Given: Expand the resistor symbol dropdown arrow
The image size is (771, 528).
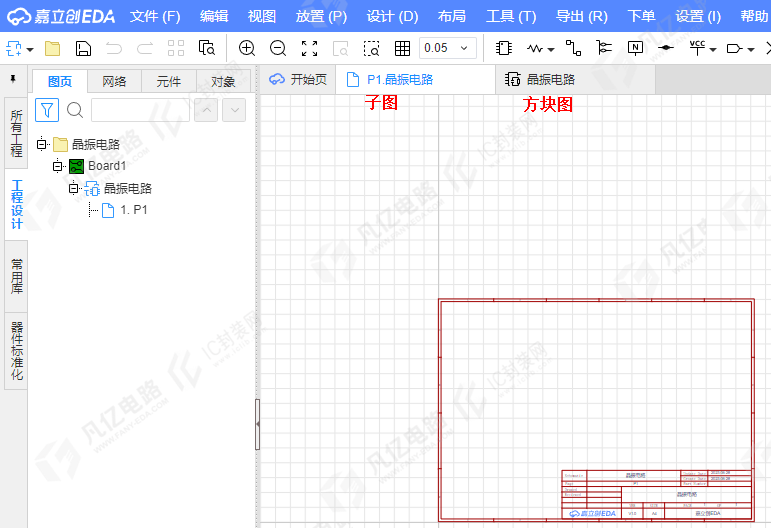Looking at the screenshot, I should tap(551, 50).
